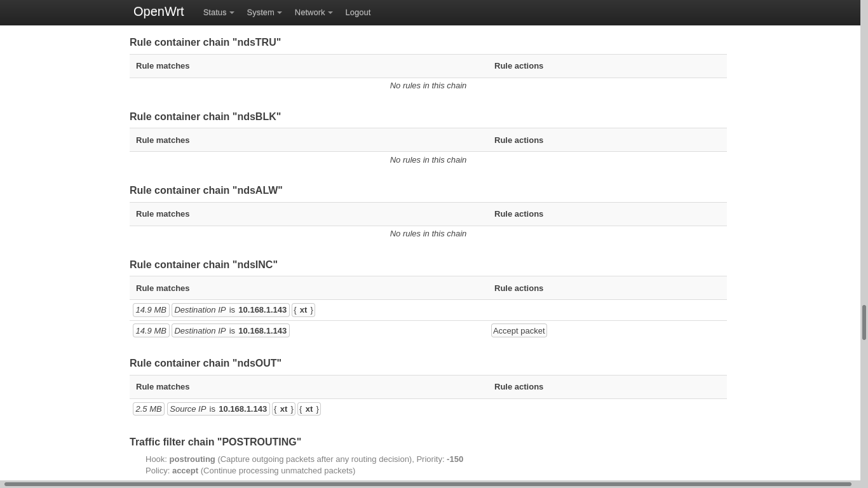The width and height of the screenshot is (868, 488).
Task: Click the Accept packet action in ndsINC
Action: (x=519, y=330)
